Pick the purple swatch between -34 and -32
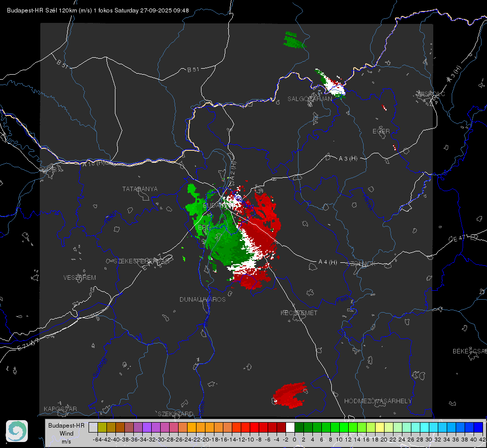This screenshot has height=448, width=487. coord(147,428)
